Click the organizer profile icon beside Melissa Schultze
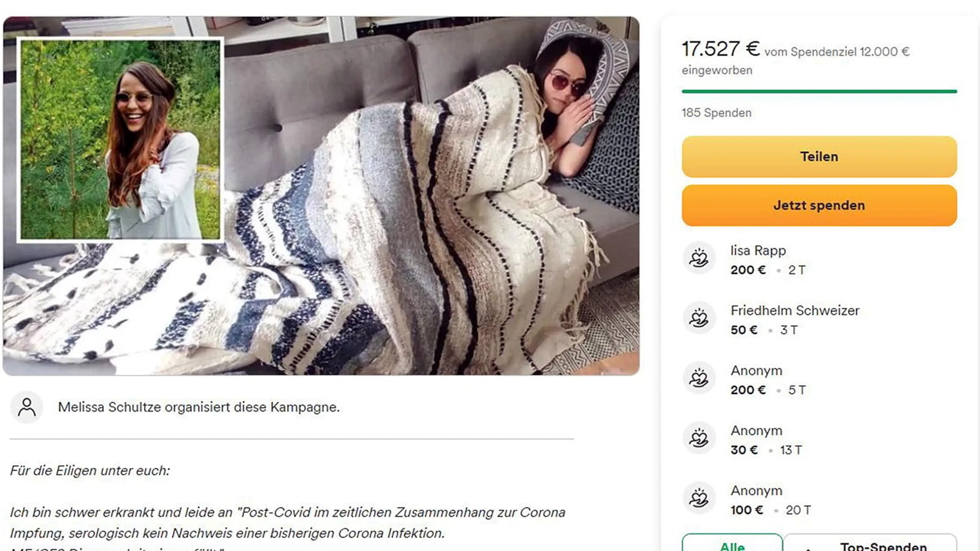The height and width of the screenshot is (551, 980). pos(27,407)
